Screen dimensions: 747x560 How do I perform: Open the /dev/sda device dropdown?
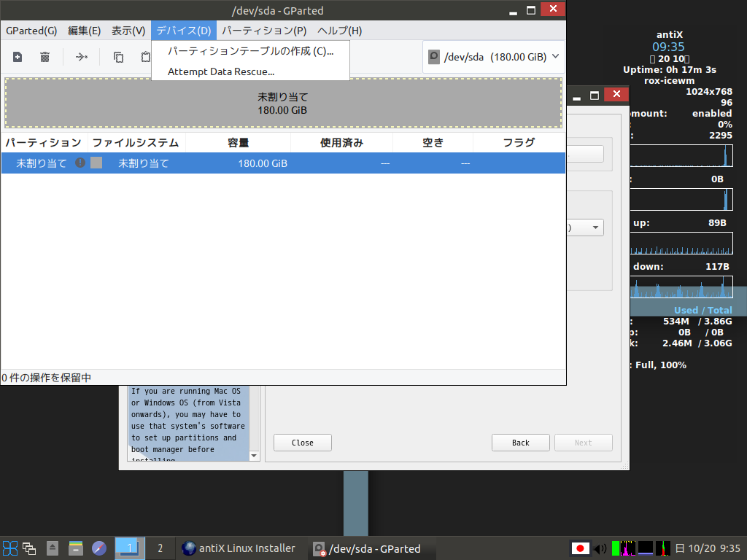pyautogui.click(x=494, y=57)
